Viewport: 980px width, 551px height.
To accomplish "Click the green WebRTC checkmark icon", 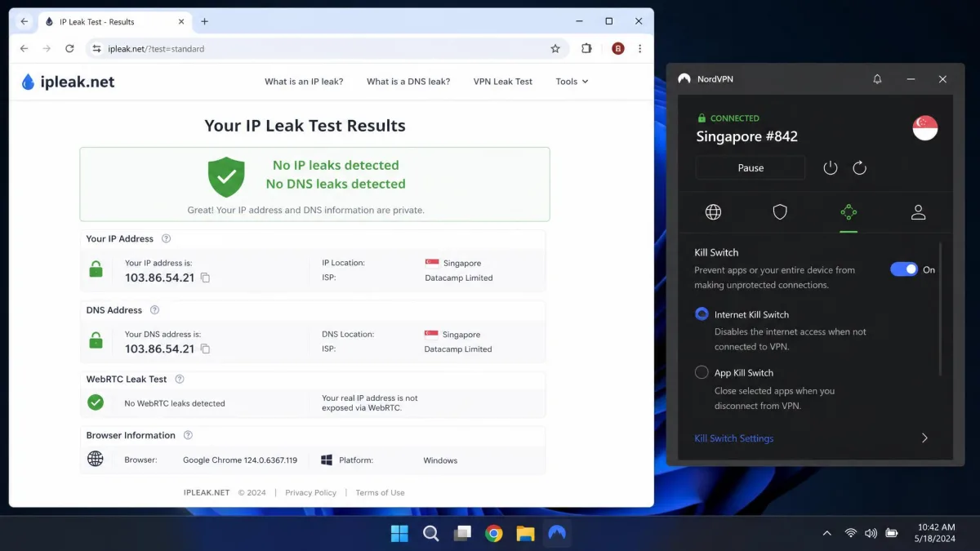I will pos(96,402).
